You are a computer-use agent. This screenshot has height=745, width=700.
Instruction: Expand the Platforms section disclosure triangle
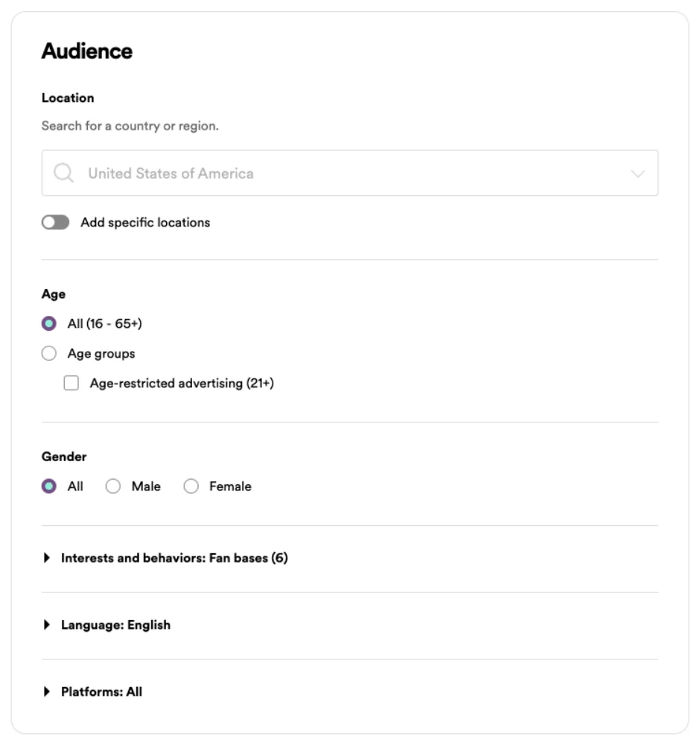click(48, 692)
